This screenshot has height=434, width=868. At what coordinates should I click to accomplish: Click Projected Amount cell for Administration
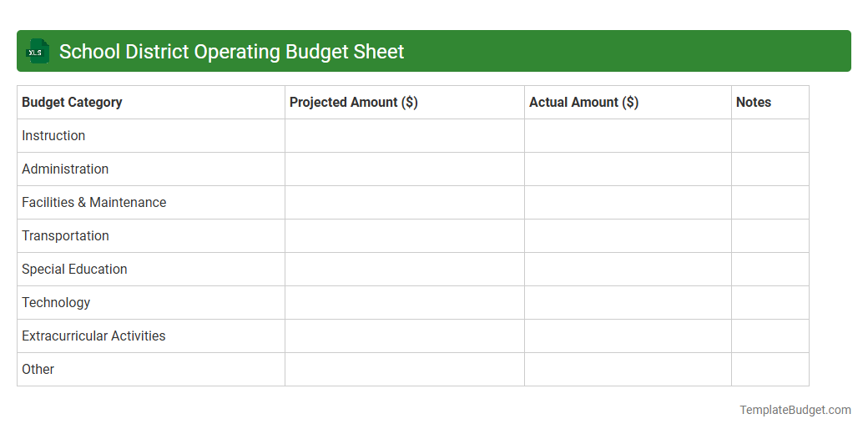tap(405, 169)
